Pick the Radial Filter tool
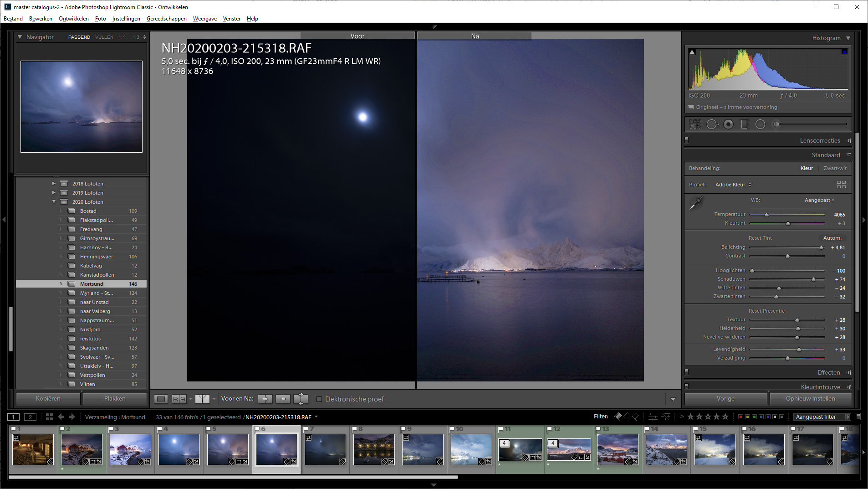This screenshot has width=868, height=489. coord(760,124)
